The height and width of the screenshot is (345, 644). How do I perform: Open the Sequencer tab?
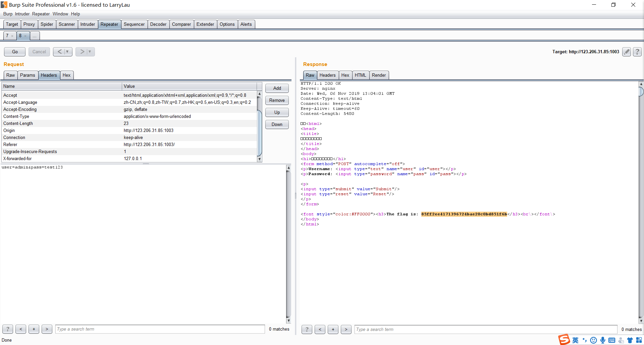click(x=134, y=24)
